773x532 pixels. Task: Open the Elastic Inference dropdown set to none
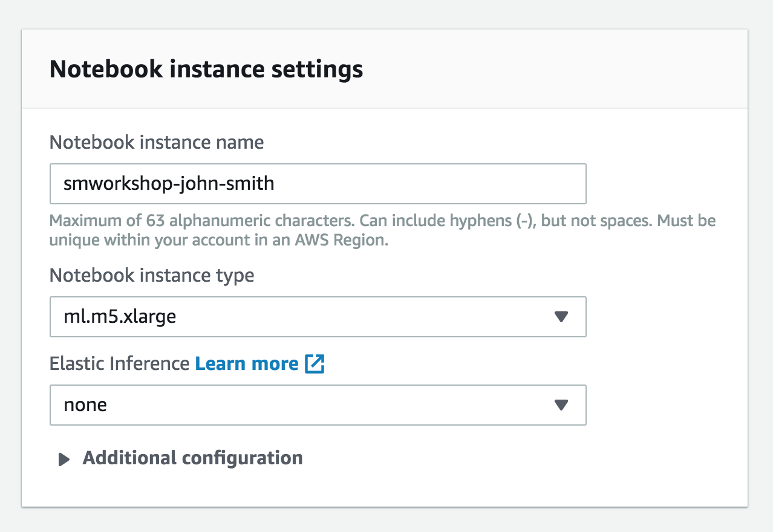[x=318, y=405]
